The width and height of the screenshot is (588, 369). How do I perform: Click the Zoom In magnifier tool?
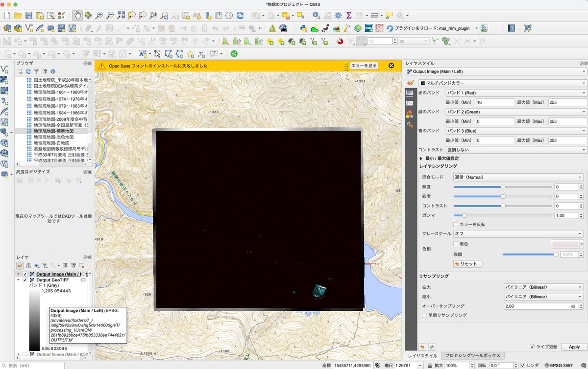(x=99, y=16)
